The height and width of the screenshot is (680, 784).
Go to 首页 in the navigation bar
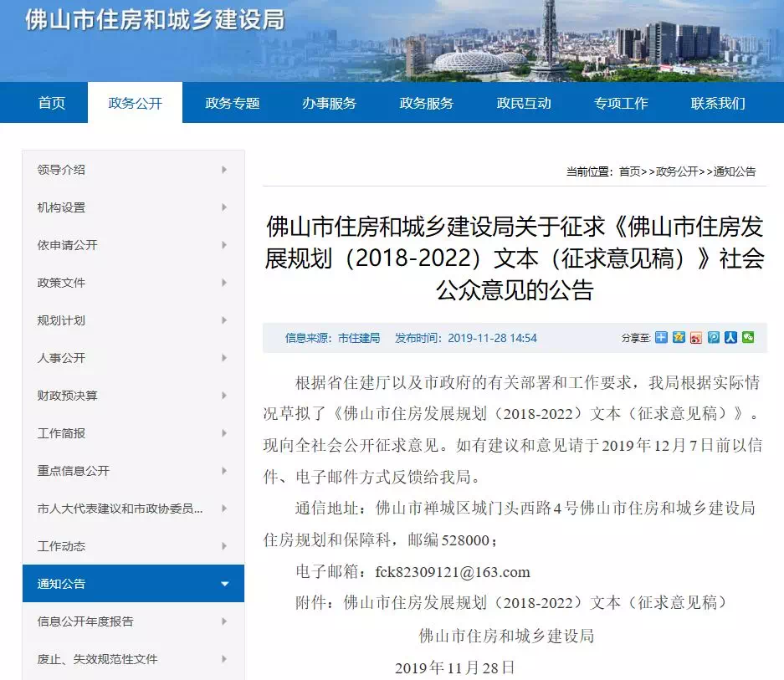(52, 103)
